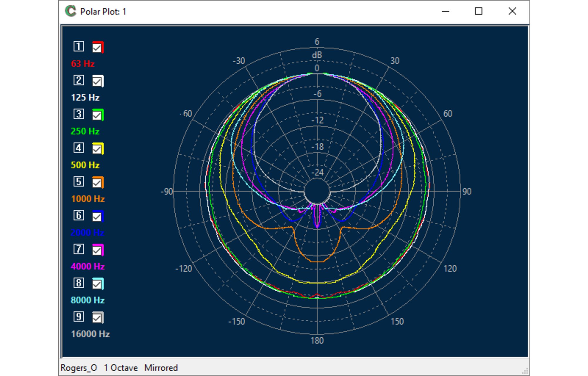Click the Polar Plot window app icon

[x=71, y=11]
